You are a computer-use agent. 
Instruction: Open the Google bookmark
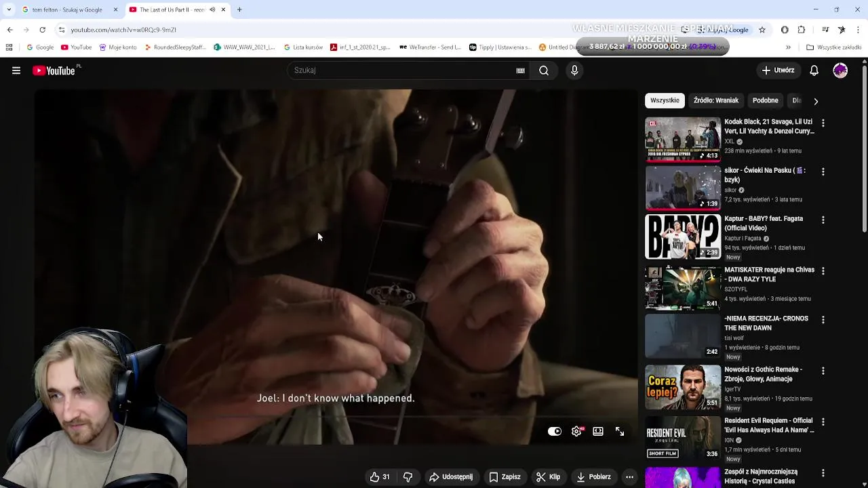click(x=40, y=47)
